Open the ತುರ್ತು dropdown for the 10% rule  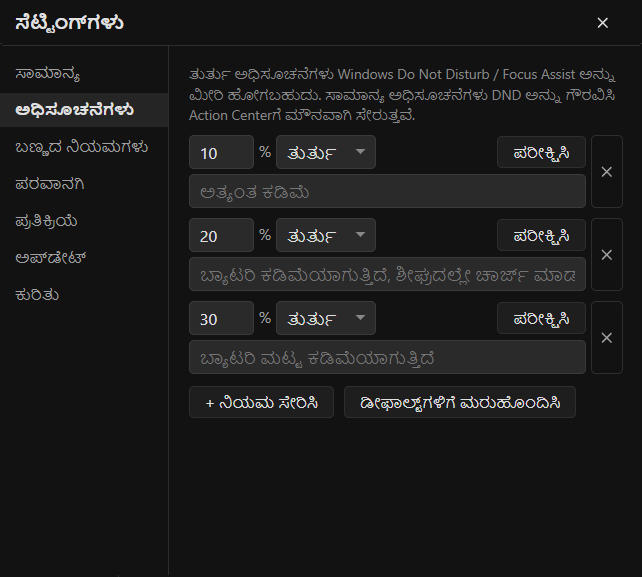point(326,152)
